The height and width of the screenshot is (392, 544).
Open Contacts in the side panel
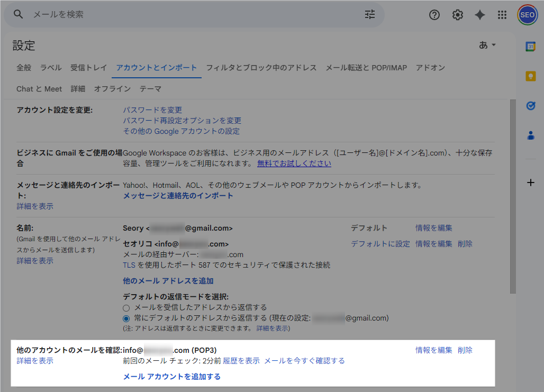tap(531, 135)
